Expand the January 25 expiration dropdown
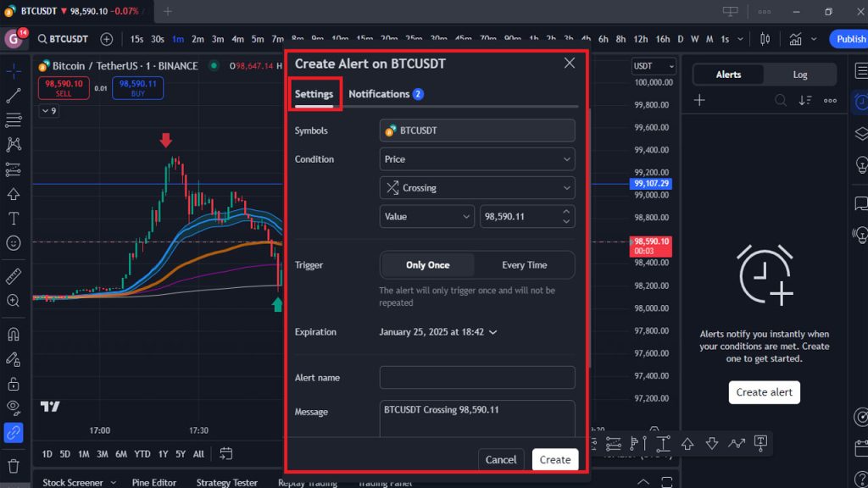The width and height of the screenshot is (868, 488). click(438, 332)
